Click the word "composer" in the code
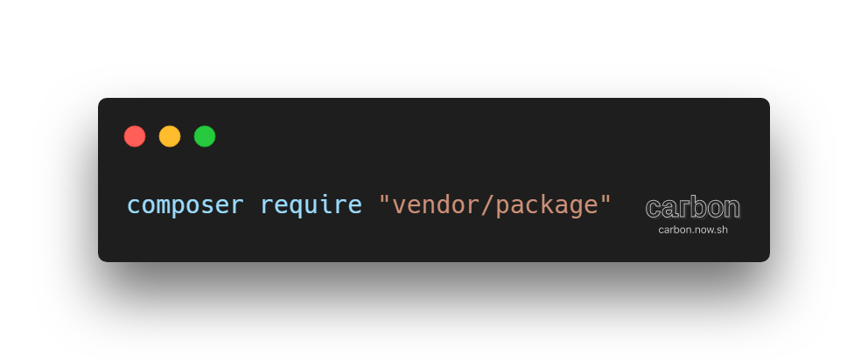The width and height of the screenshot is (868, 360). click(185, 205)
